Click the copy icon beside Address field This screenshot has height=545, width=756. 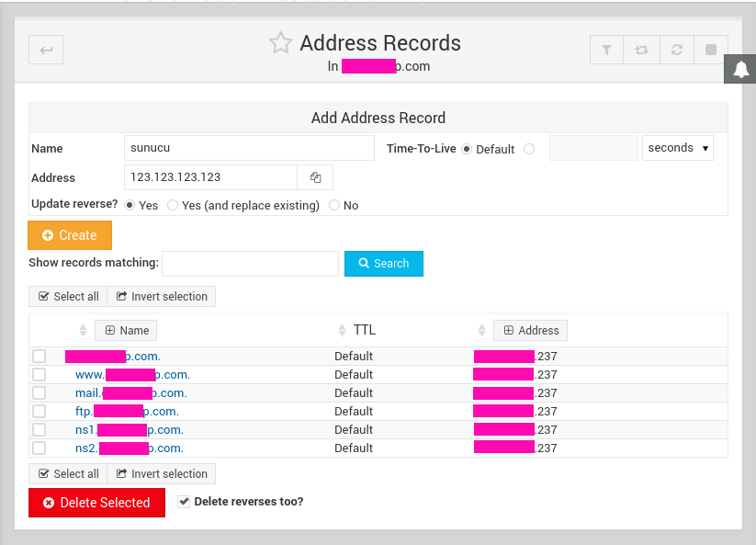(x=315, y=177)
